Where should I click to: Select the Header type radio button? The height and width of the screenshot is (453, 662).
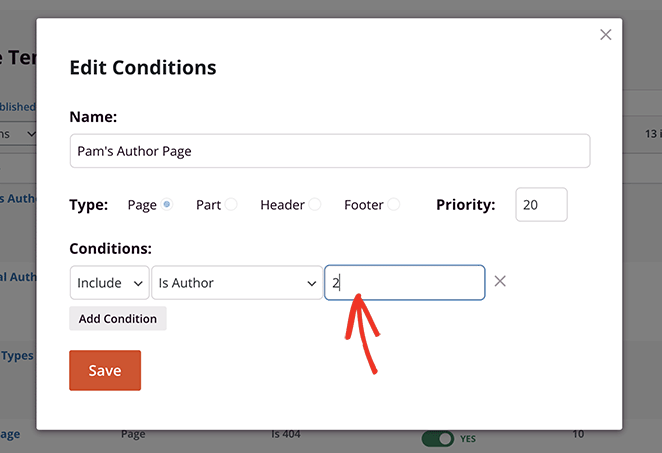[x=315, y=205]
